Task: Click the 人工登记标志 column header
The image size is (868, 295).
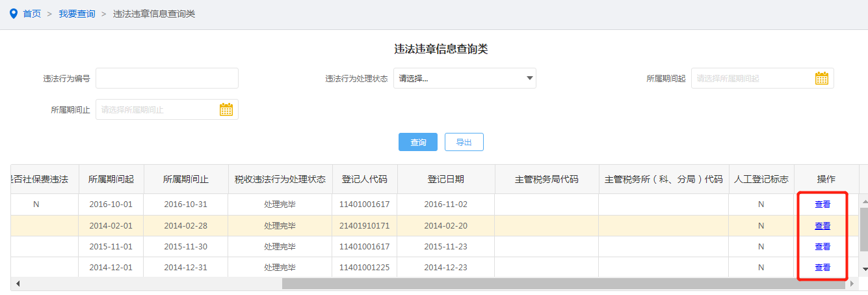Action: [x=761, y=179]
